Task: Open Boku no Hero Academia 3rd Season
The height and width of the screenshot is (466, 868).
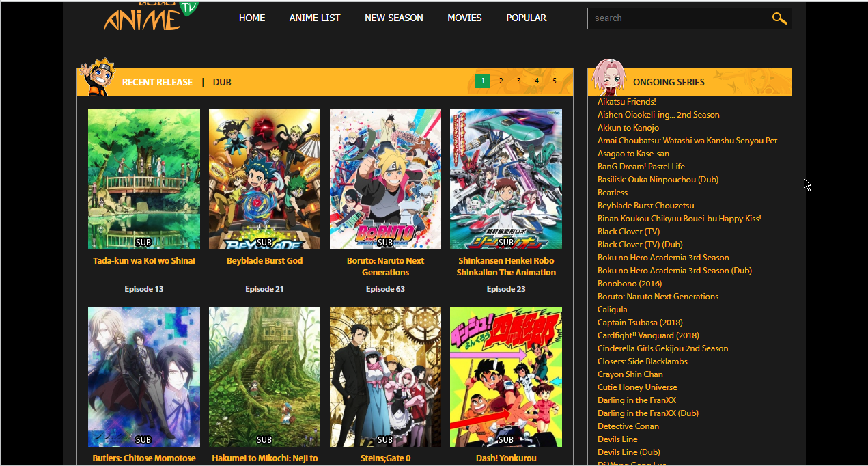Action: (663, 258)
